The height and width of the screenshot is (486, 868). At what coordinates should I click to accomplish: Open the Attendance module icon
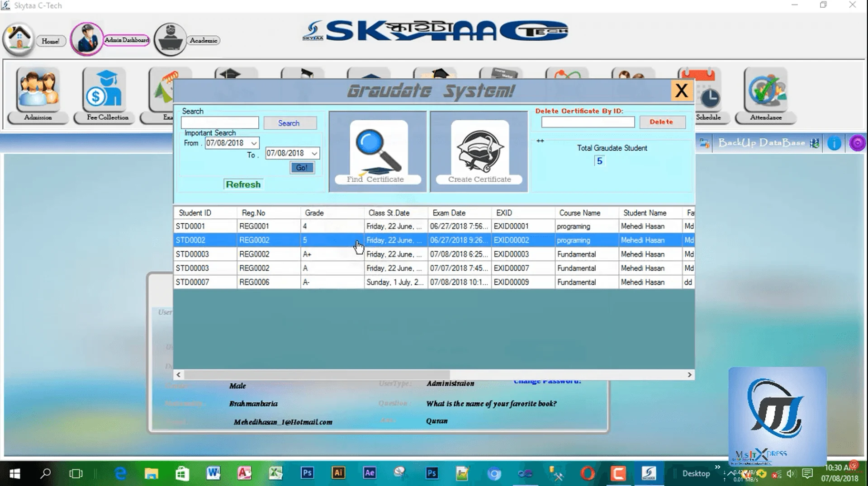point(765,90)
